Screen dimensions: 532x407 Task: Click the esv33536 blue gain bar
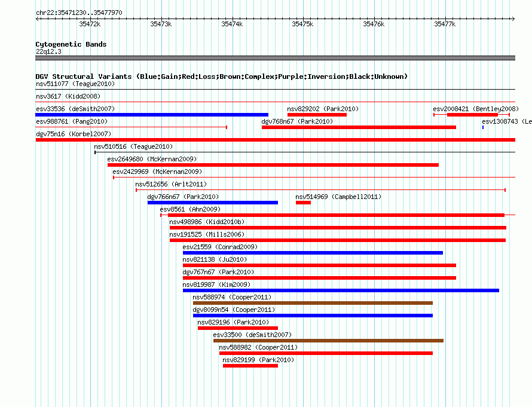pyautogui.click(x=152, y=115)
